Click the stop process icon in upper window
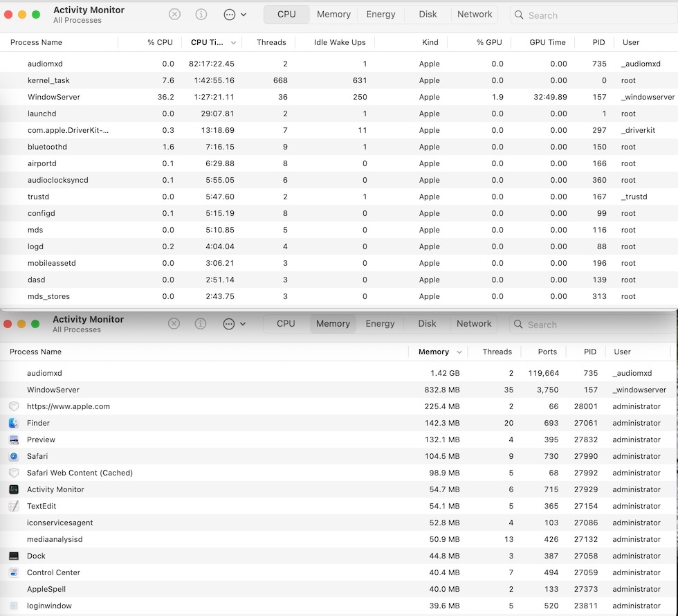Image resolution: width=678 pixels, height=616 pixels. pyautogui.click(x=174, y=15)
